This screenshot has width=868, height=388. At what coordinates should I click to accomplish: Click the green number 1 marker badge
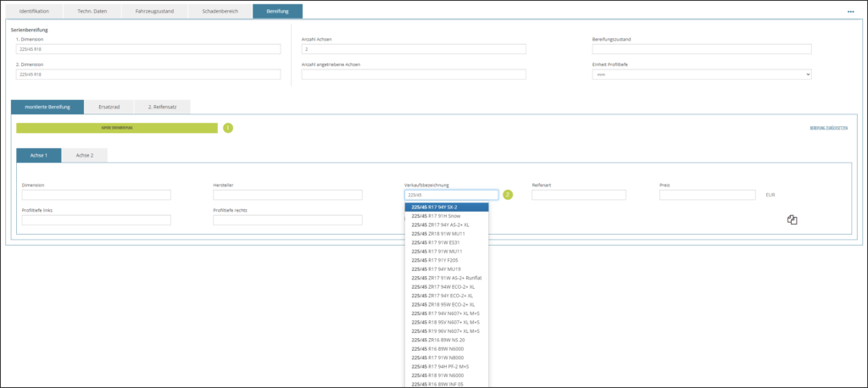(228, 128)
